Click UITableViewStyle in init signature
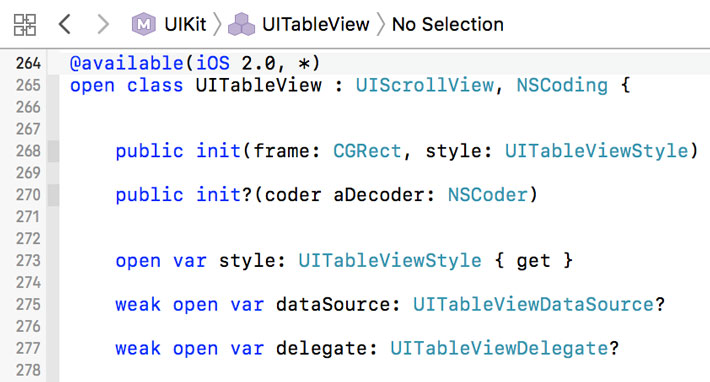Image resolution: width=710 pixels, height=382 pixels. 596,151
